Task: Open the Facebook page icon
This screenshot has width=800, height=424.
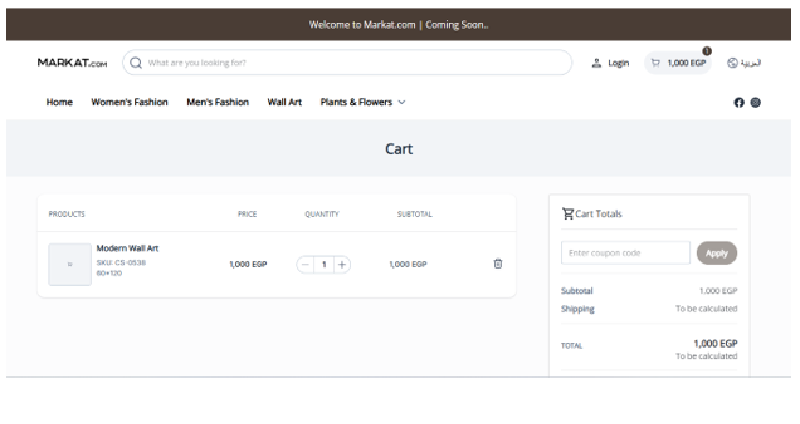Action: point(740,102)
